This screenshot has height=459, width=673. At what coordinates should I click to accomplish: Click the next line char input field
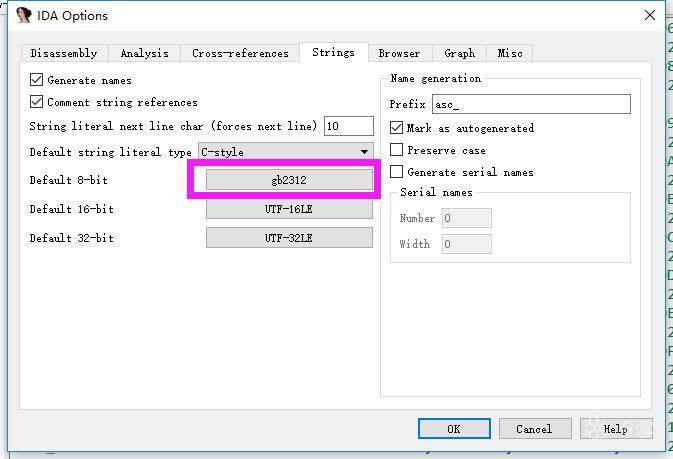pos(349,126)
